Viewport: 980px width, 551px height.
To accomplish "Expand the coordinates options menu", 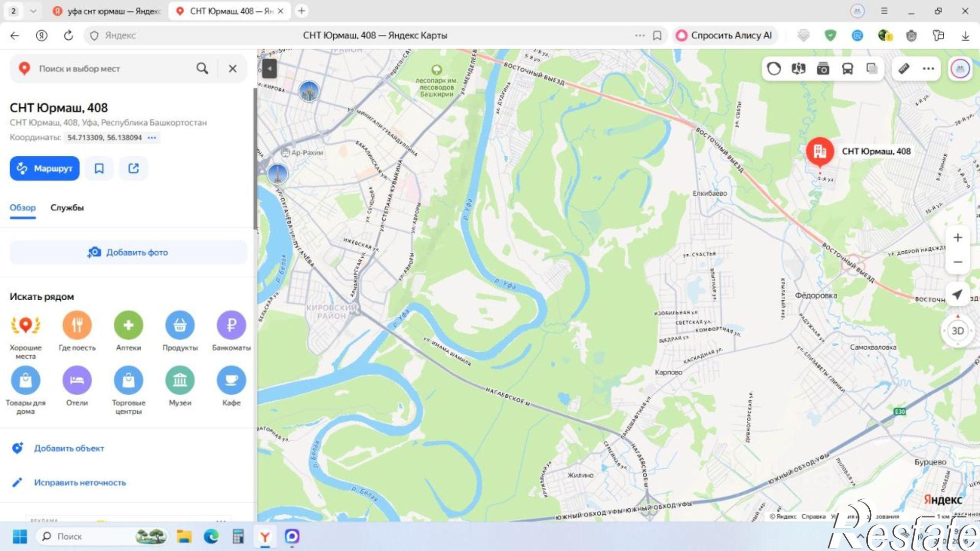I will click(x=152, y=138).
